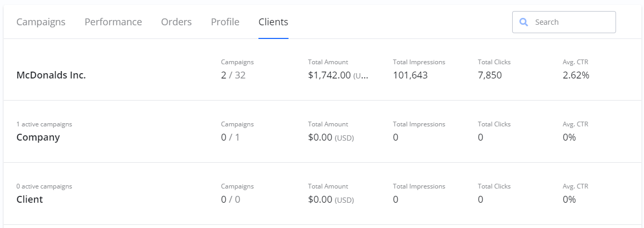Click the "1 active campaigns" label

[x=44, y=124]
